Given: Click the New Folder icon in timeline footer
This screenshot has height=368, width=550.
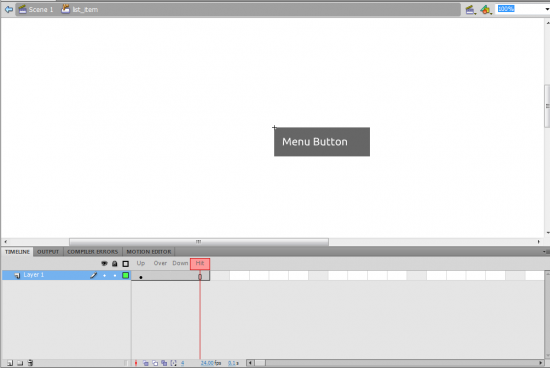Looking at the screenshot, I should [x=20, y=363].
